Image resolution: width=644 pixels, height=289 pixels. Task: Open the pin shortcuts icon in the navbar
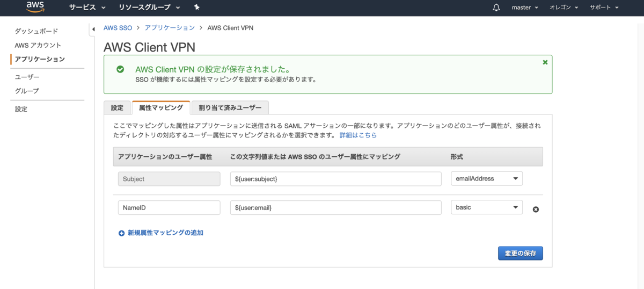pos(197,8)
